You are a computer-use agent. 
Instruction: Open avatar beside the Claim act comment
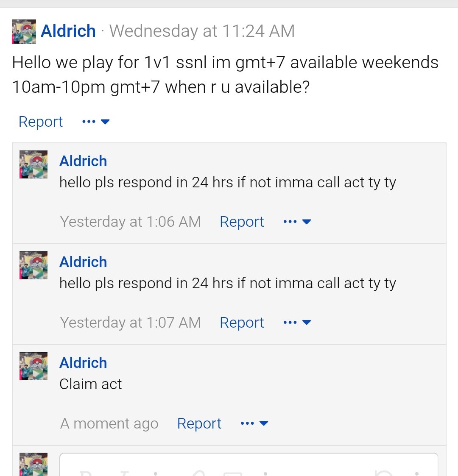point(34,366)
